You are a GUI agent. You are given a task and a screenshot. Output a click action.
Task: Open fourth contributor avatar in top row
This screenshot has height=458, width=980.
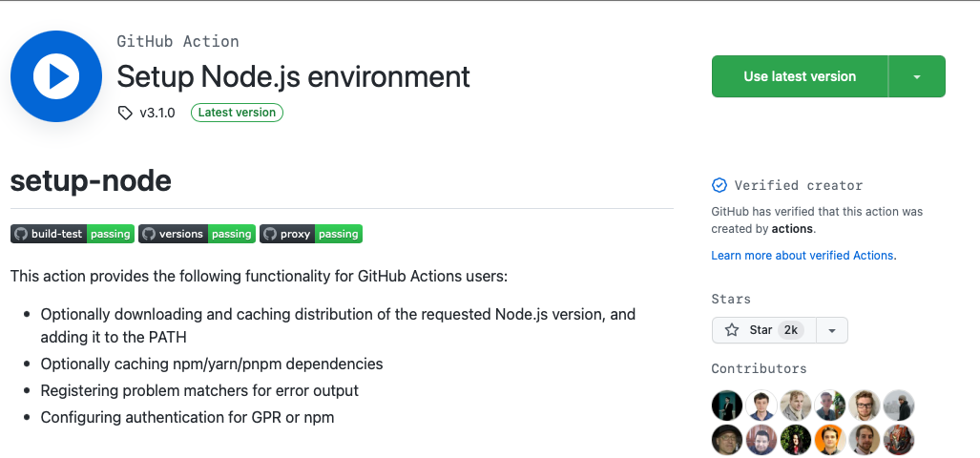[830, 405]
